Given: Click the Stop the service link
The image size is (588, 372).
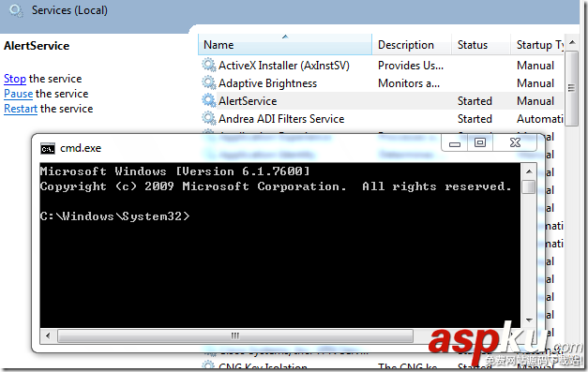Looking at the screenshot, I should [x=15, y=79].
